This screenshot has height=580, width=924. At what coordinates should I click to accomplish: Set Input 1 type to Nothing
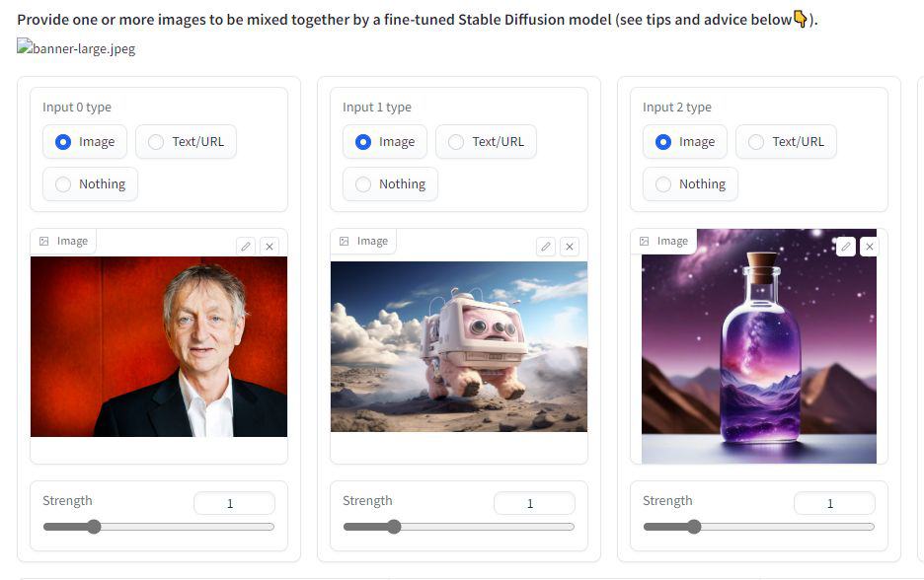point(390,183)
